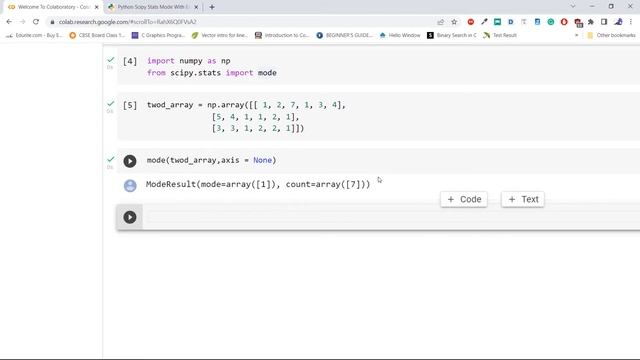Open Test Result bookmark
640x360 pixels.
[x=500, y=36]
